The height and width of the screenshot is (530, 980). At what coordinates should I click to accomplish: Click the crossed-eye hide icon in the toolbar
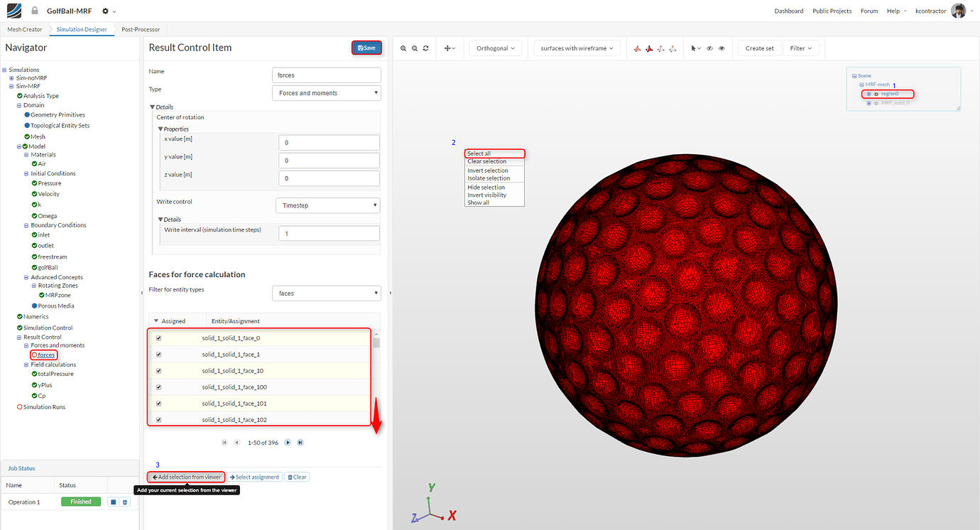pyautogui.click(x=709, y=48)
